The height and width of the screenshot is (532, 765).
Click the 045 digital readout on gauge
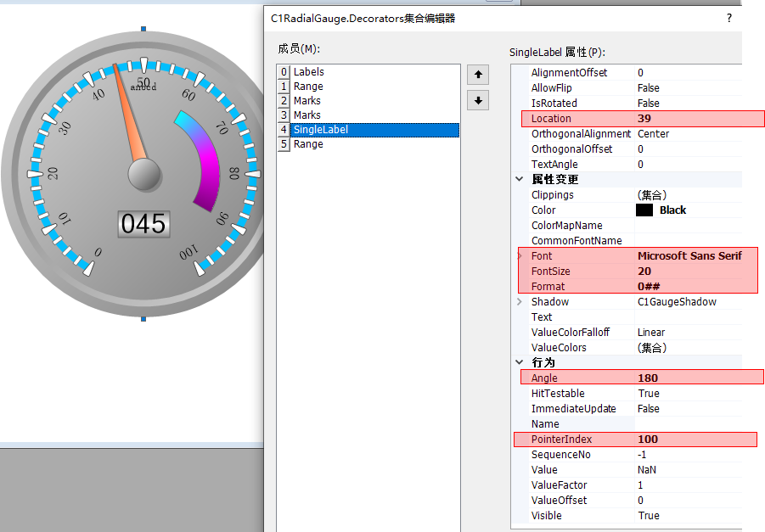tap(143, 224)
